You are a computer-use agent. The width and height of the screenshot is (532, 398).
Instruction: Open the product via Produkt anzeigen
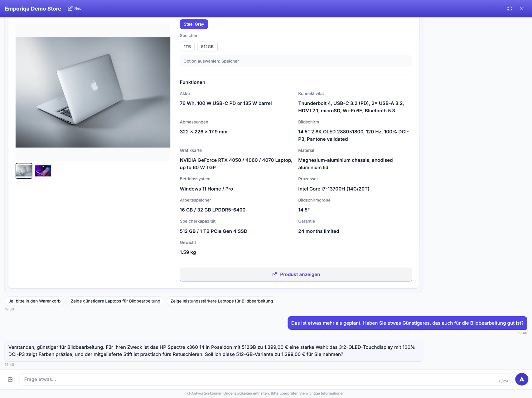(296, 274)
